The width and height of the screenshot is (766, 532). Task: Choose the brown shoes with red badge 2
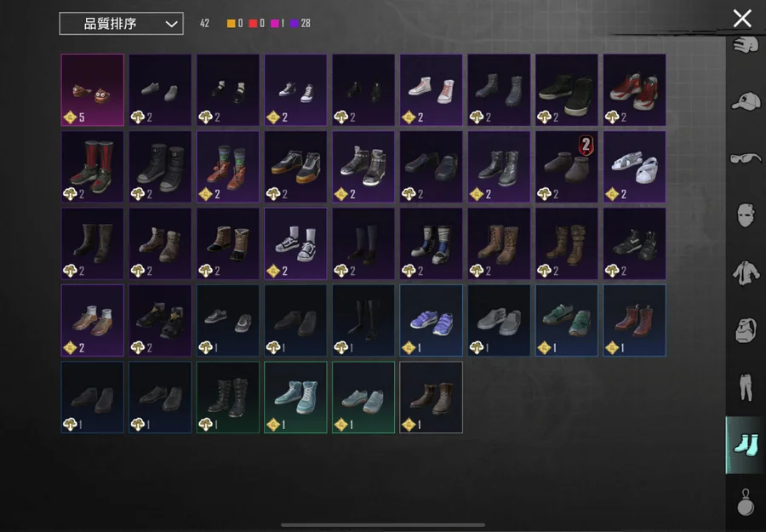(x=567, y=167)
